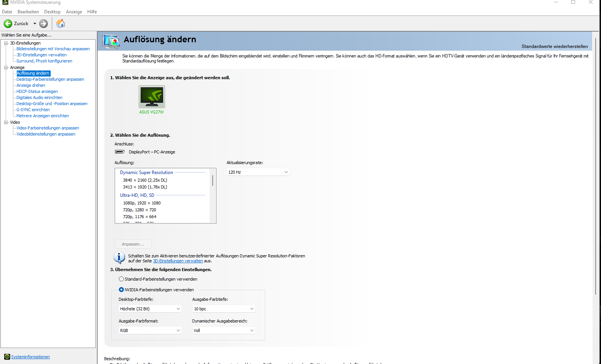Image resolution: width=601 pixels, height=364 pixels.
Task: Select Auflösung ändern in tree
Action: pos(33,73)
